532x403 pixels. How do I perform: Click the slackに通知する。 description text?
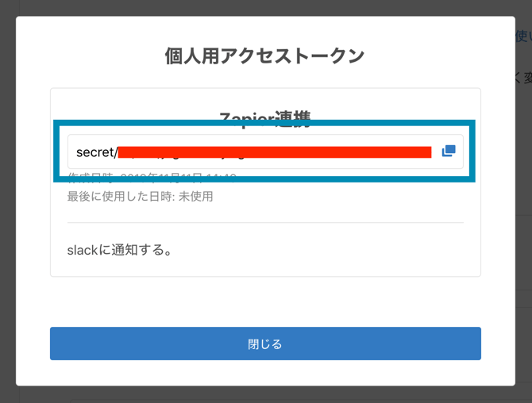[120, 250]
